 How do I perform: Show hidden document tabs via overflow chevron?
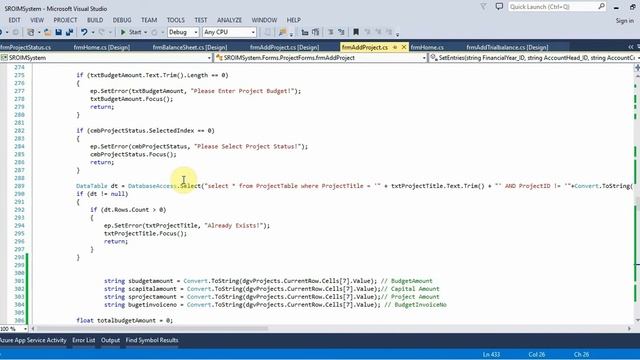pyautogui.click(x=631, y=47)
